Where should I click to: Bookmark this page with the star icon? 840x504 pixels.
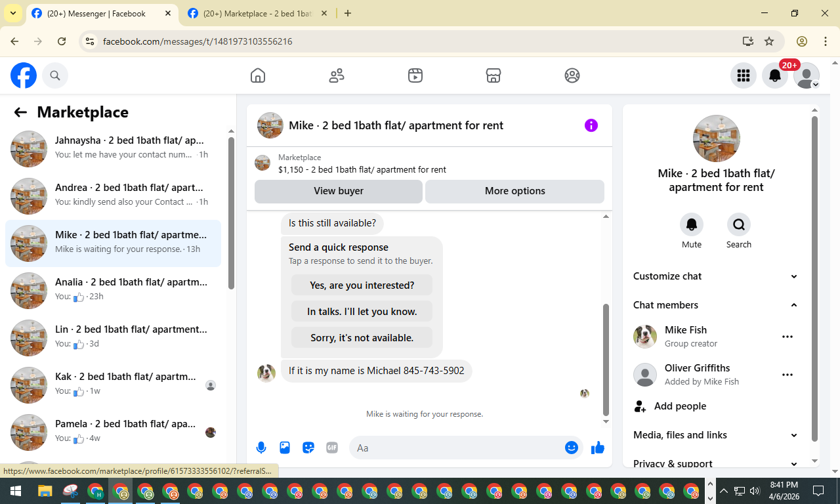(769, 41)
